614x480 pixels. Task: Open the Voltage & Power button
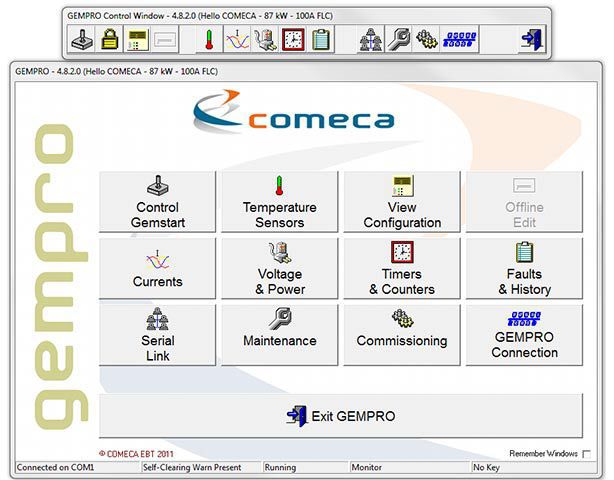pos(280,269)
